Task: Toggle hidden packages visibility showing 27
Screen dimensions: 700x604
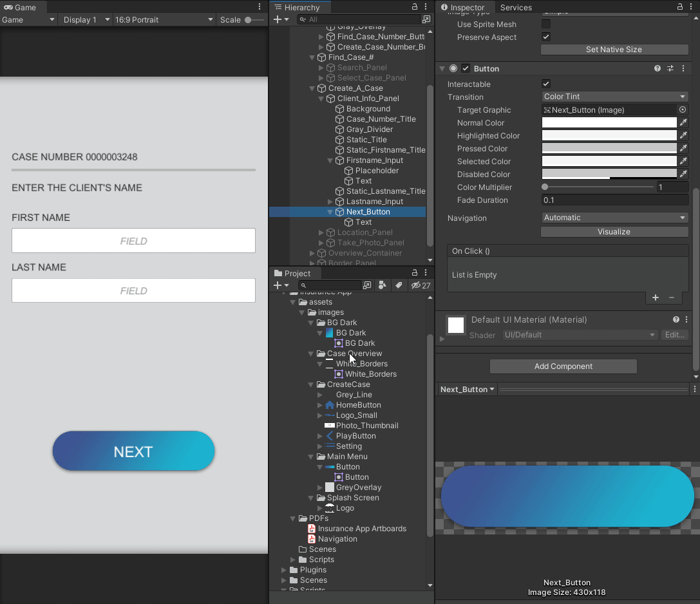Action: coord(421,285)
